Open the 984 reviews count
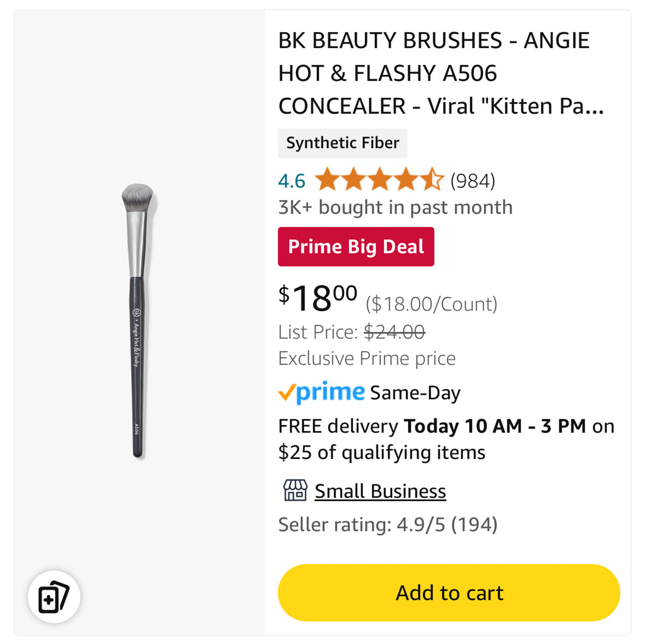This screenshot has height=644, width=645. pos(473,181)
